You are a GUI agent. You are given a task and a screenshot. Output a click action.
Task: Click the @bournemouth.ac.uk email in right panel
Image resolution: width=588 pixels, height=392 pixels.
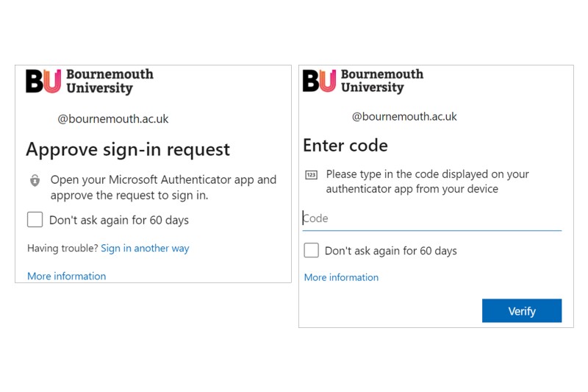[404, 117]
